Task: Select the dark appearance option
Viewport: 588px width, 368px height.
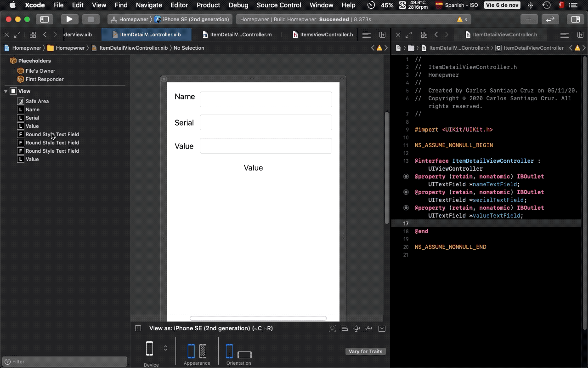Action: pyautogui.click(x=203, y=351)
